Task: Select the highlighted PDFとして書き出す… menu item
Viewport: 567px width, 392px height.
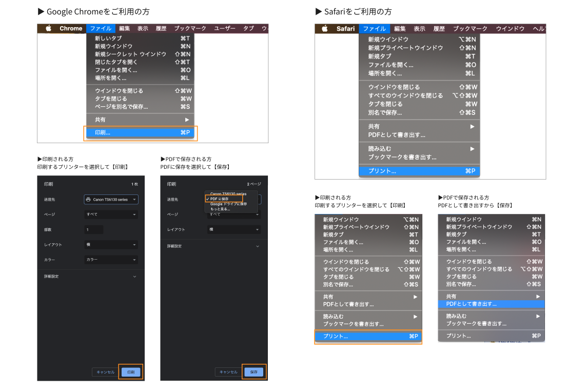Action: pos(491,304)
